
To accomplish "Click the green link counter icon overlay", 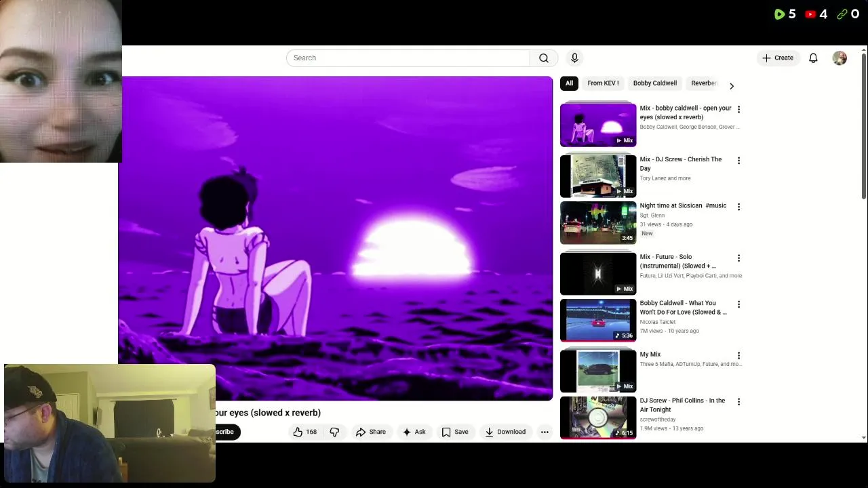I will 842,14.
